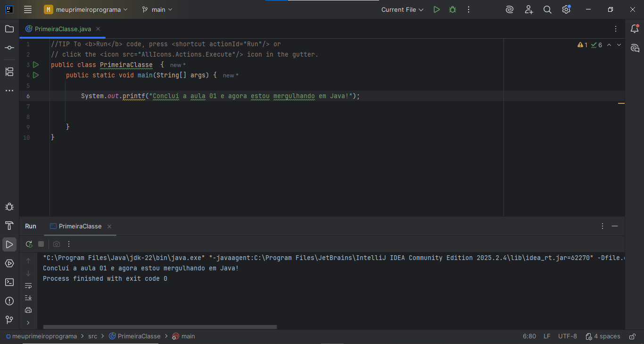Select the PrimeiraClasse.java editor tab

(63, 29)
